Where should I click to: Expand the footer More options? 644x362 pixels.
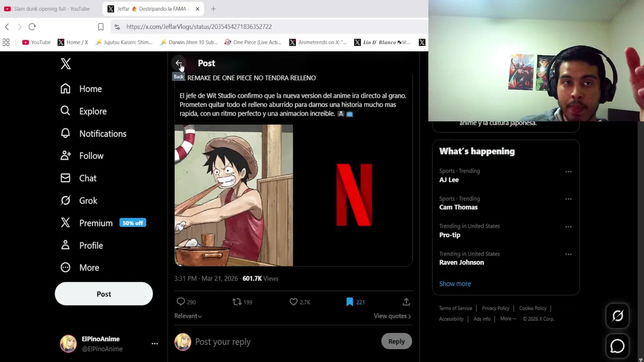tap(508, 319)
